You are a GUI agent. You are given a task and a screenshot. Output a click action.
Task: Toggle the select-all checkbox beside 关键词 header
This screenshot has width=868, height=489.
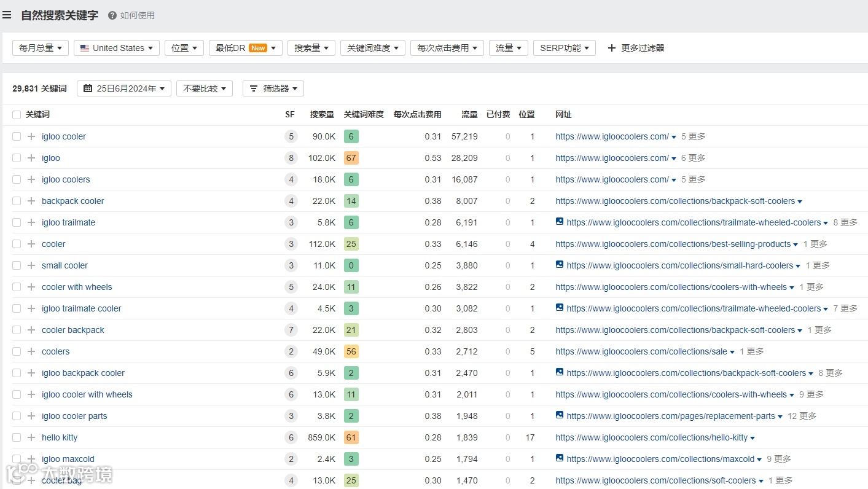(x=17, y=115)
